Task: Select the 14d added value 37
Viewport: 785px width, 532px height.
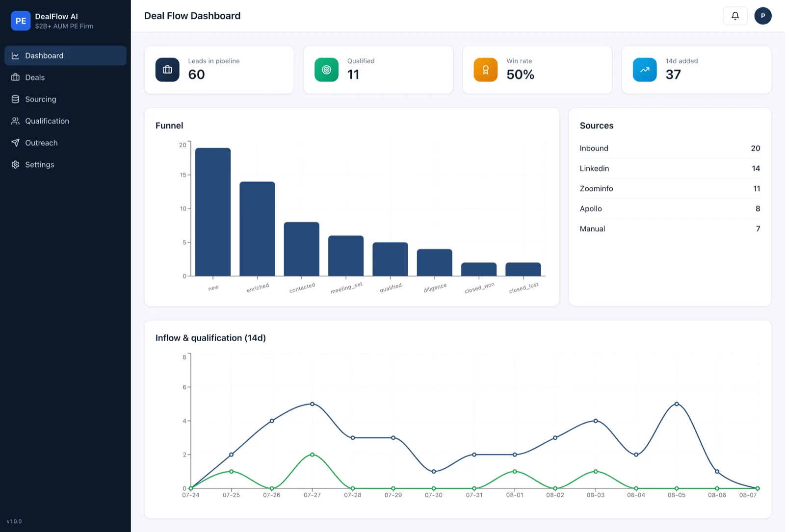Action: (x=673, y=75)
